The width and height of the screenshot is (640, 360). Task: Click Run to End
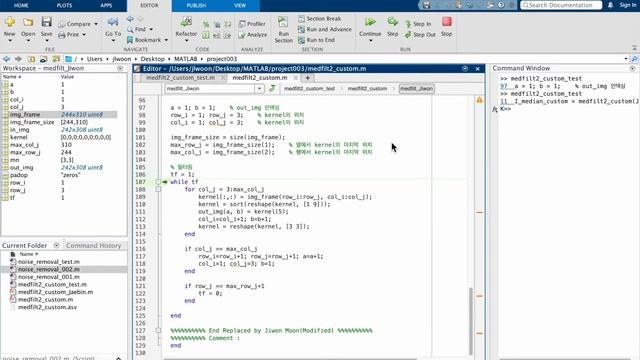tap(317, 40)
